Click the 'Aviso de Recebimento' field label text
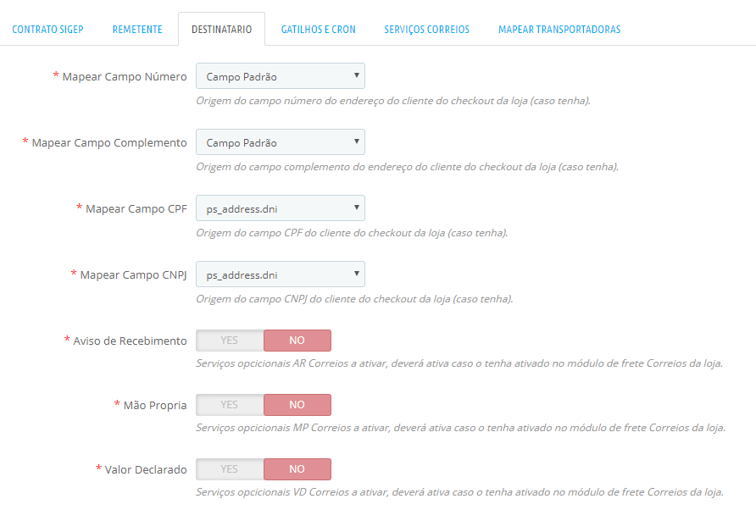This screenshot has height=532, width=756. click(130, 341)
